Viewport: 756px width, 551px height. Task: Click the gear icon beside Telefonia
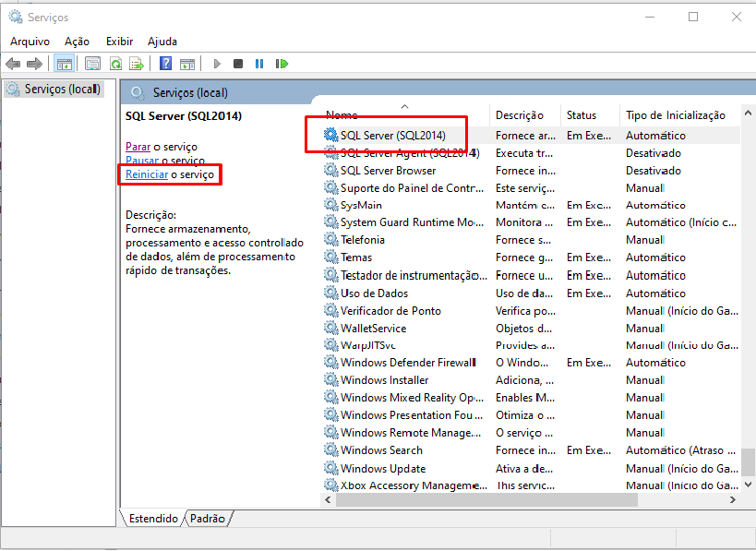[x=330, y=240]
